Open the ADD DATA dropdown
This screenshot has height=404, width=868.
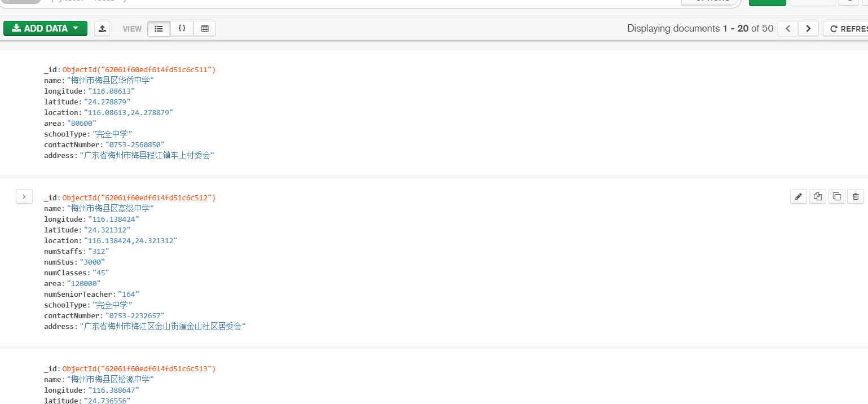(45, 28)
